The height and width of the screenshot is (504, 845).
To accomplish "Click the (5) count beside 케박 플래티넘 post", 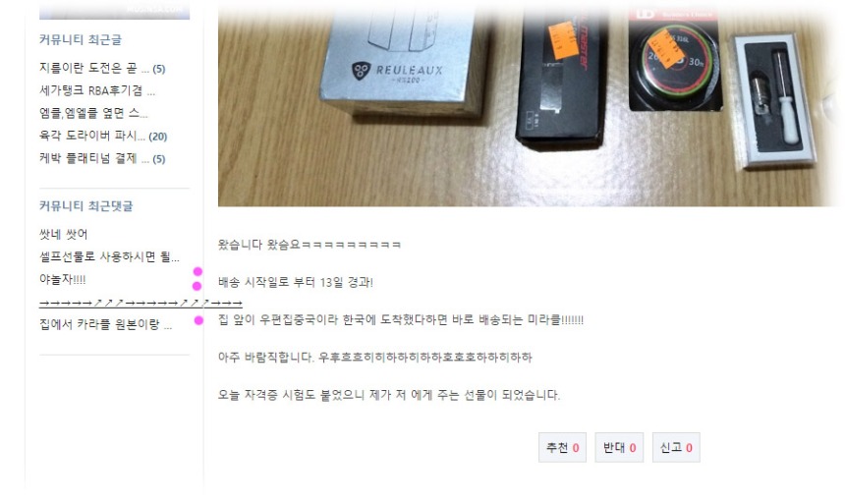I will [159, 159].
